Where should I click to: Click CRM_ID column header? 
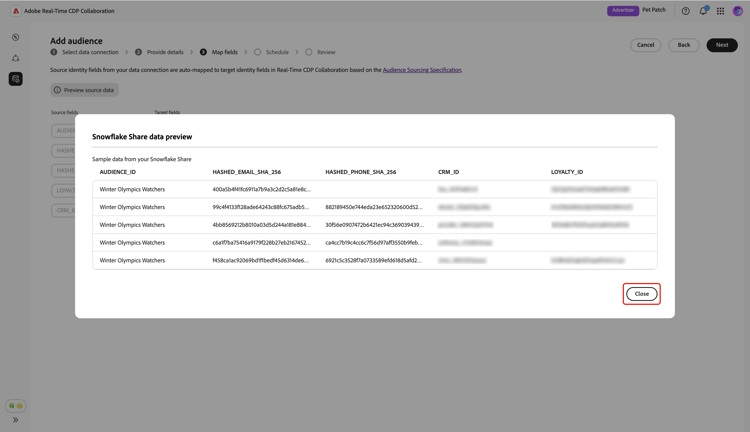(449, 172)
